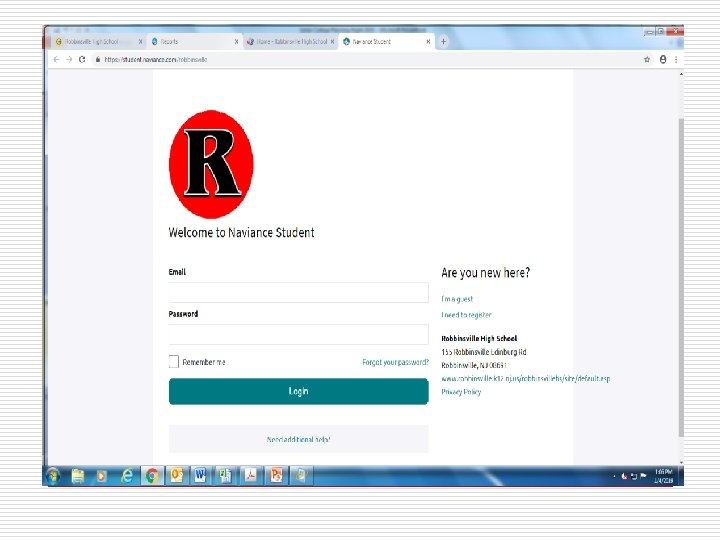
Task: Open Excel from the taskbar
Action: click(225, 476)
